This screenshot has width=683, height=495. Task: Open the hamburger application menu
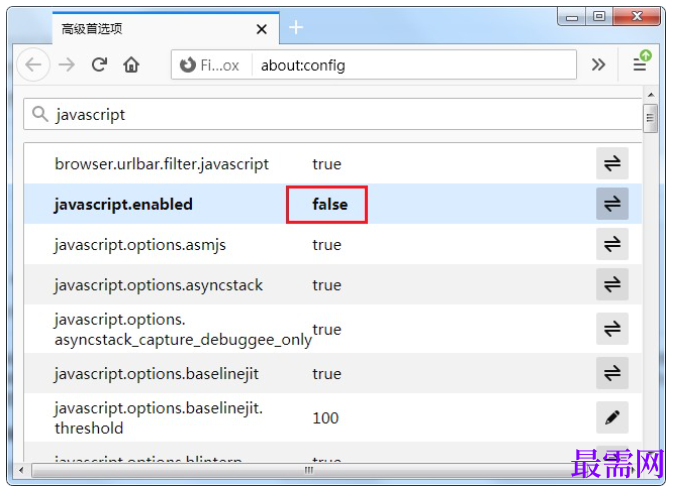pyautogui.click(x=640, y=64)
